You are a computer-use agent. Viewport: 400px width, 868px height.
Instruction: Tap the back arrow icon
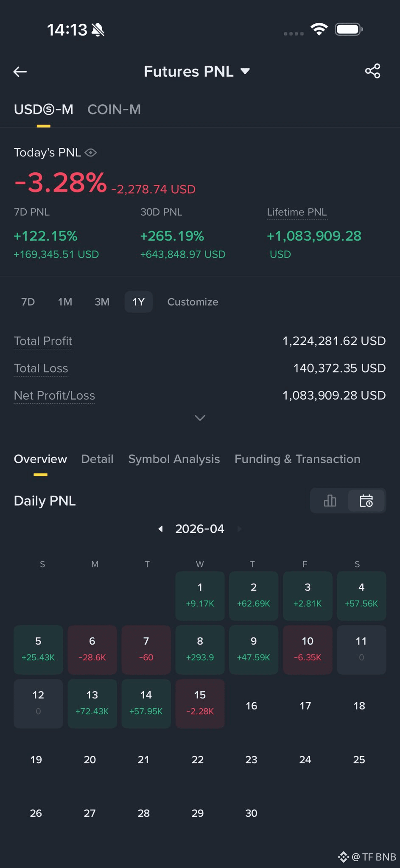click(20, 72)
